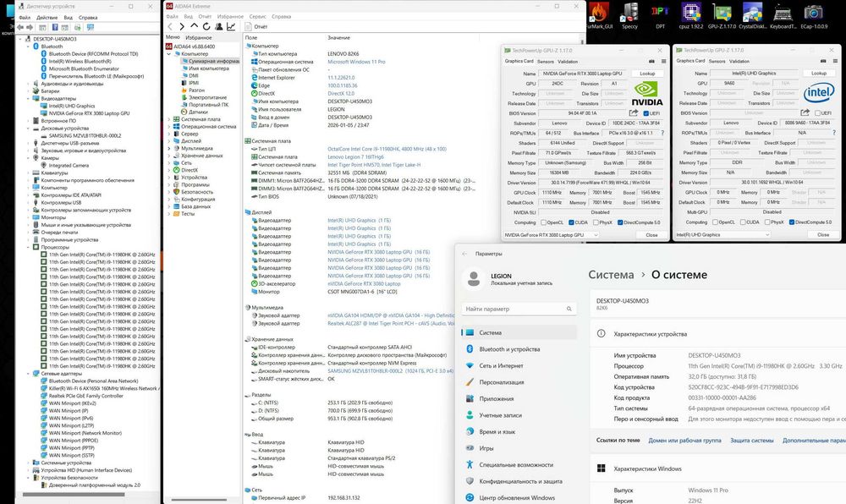
Task: Open NVIDIA GeForce RTX 3080 GPU selector dropdown
Action: (x=551, y=235)
